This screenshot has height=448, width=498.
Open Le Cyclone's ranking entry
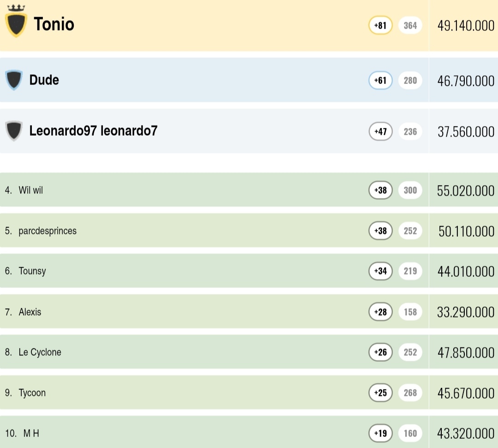tap(40, 352)
